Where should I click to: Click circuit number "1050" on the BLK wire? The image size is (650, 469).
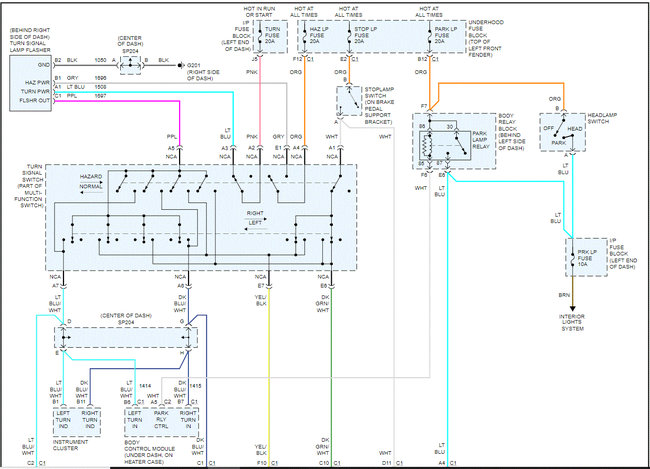[x=100, y=60]
